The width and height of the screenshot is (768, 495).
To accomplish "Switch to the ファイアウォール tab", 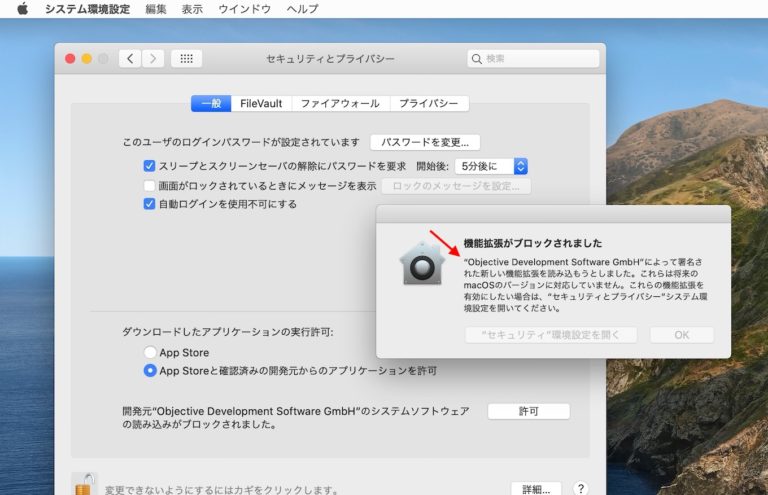I will [x=340, y=103].
